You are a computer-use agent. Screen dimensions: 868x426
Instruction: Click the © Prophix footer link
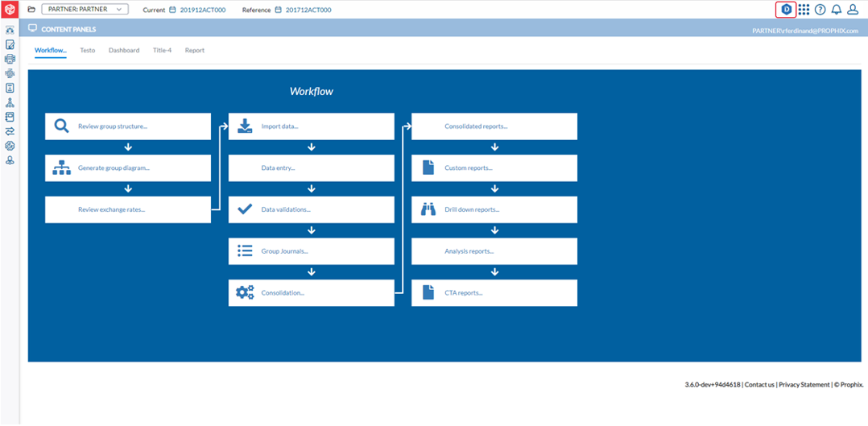(x=849, y=384)
